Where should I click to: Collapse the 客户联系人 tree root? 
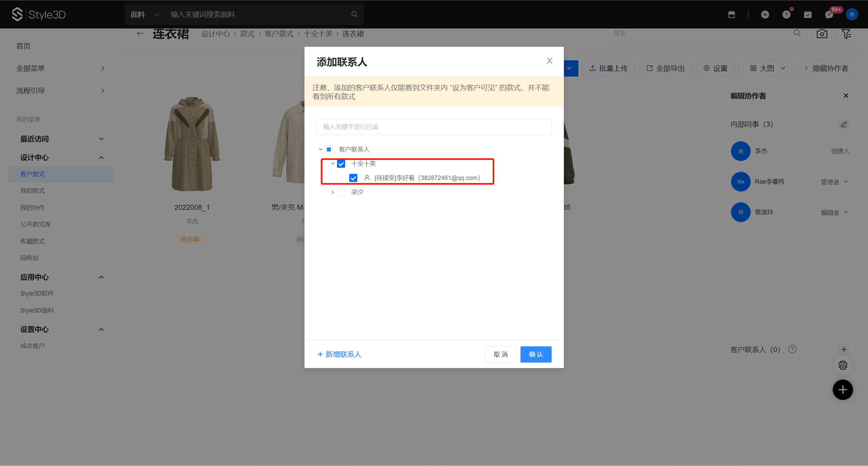pos(320,149)
